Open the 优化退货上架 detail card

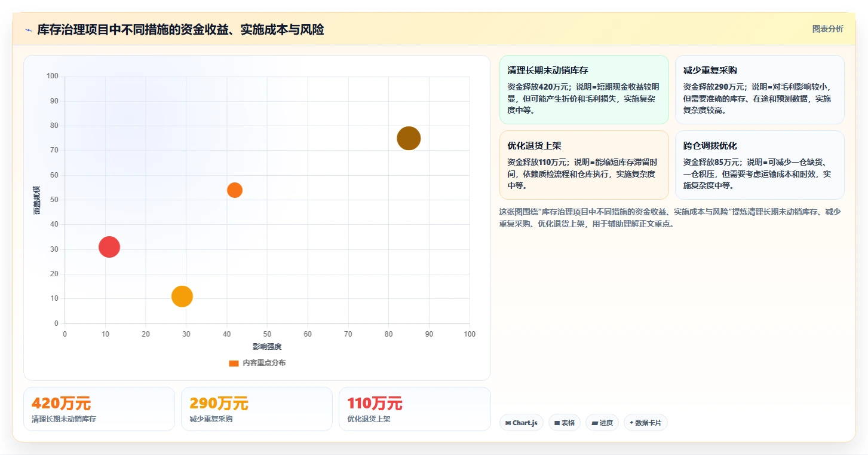(584, 165)
